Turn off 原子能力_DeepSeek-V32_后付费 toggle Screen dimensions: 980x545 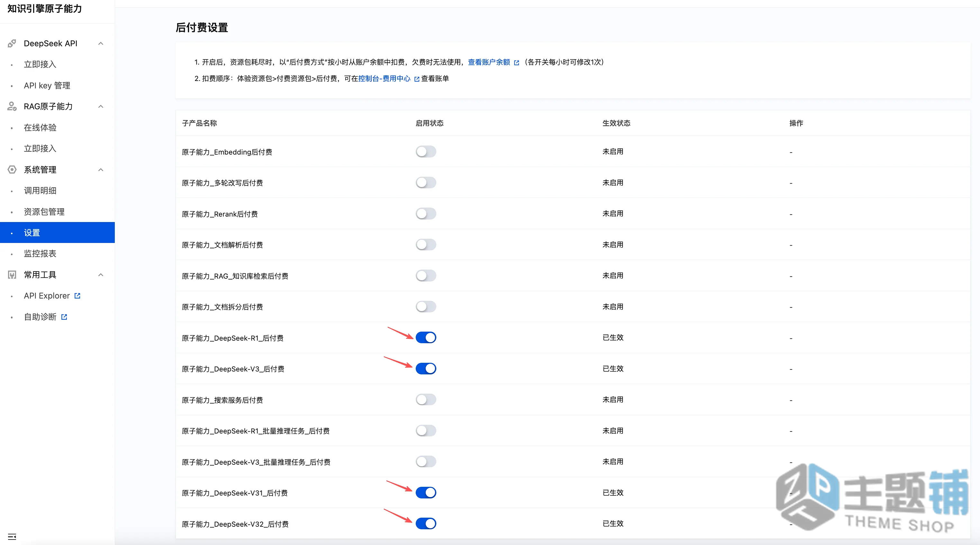[x=426, y=524]
